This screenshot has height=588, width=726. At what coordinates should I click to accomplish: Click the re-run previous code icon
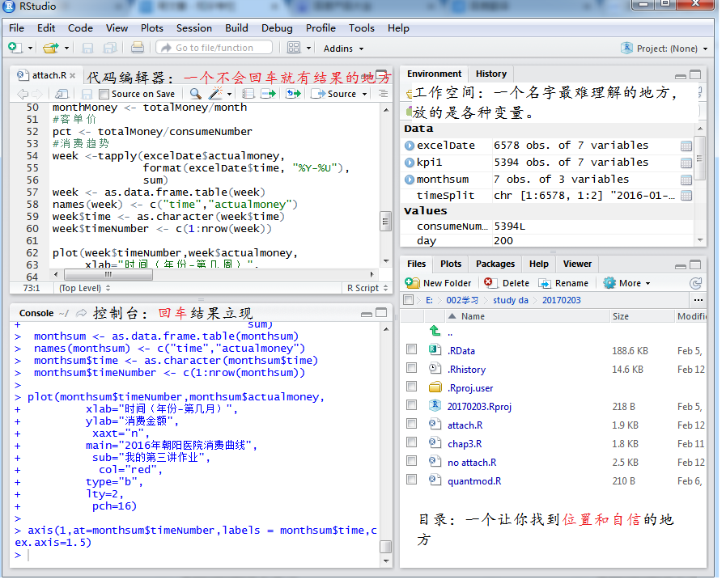tap(292, 94)
